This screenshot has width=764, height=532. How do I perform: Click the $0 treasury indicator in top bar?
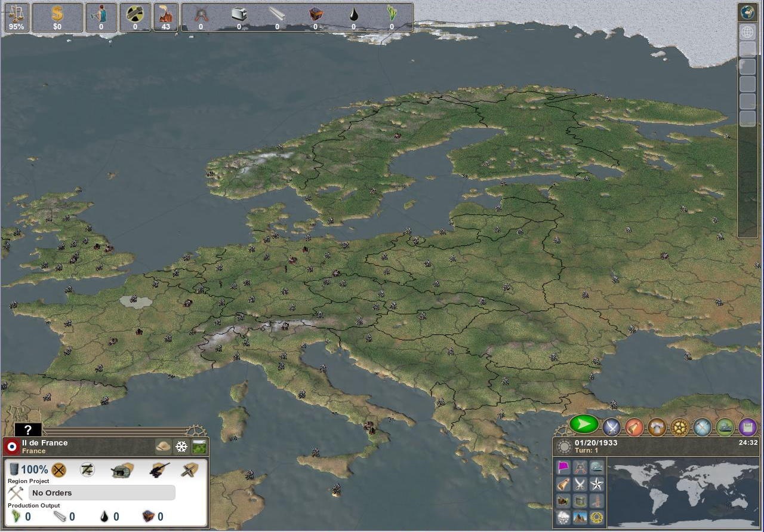coord(57,17)
